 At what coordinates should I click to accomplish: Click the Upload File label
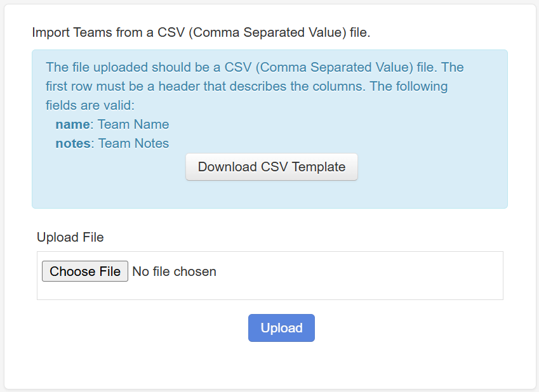tap(70, 237)
